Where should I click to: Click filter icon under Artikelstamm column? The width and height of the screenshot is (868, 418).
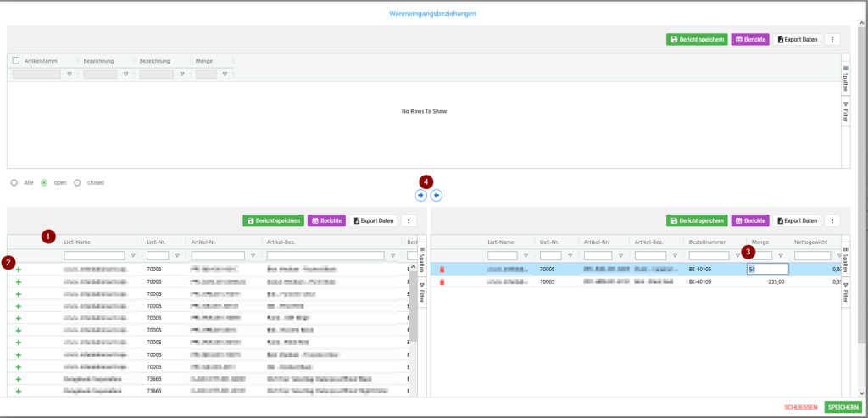click(70, 75)
